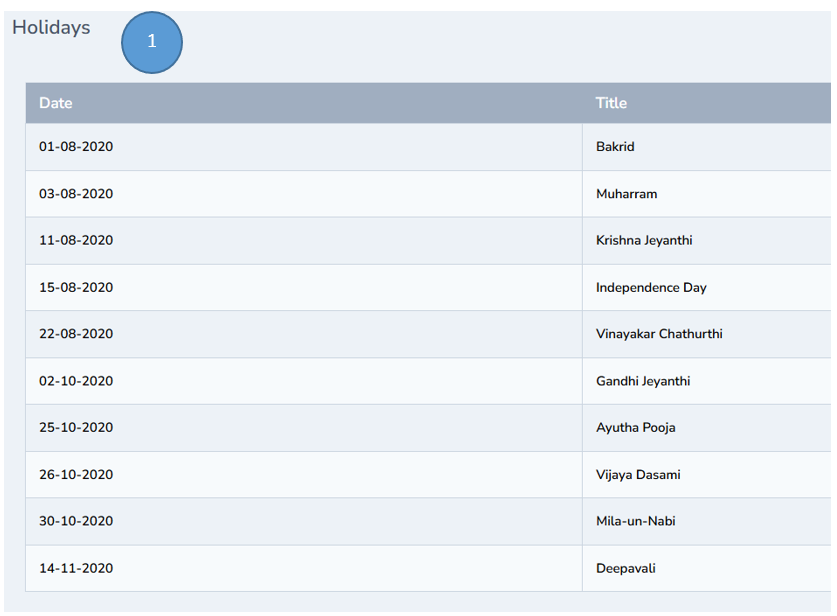Click the date cell showing 26-10-2020

(x=76, y=474)
